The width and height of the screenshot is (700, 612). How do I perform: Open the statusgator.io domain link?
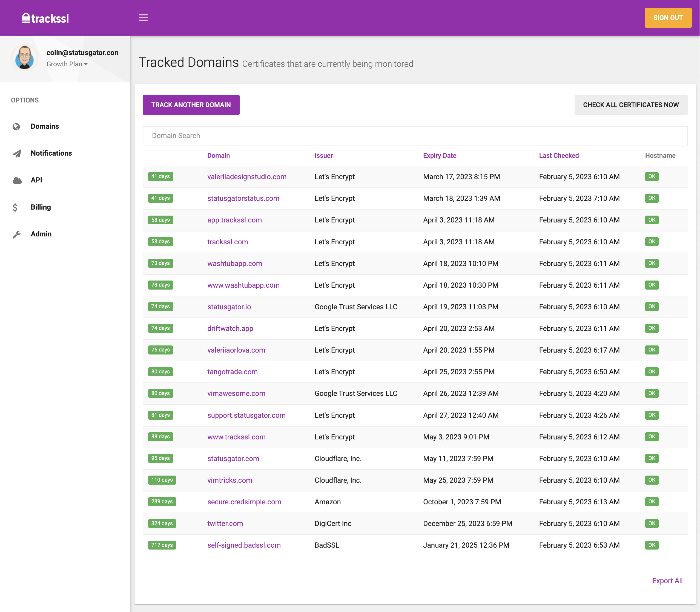(229, 307)
